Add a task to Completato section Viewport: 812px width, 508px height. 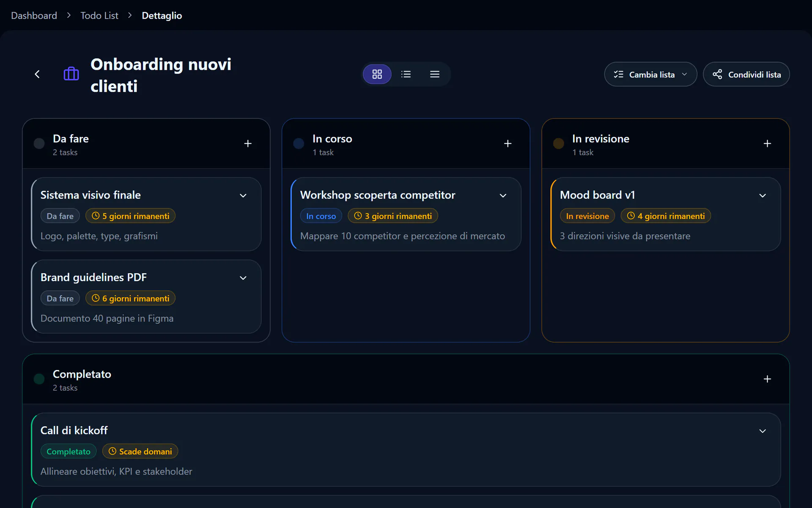pos(767,379)
